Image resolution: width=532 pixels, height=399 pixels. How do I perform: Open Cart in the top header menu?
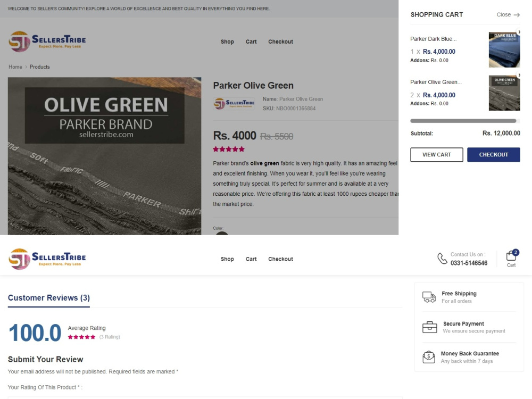[251, 41]
